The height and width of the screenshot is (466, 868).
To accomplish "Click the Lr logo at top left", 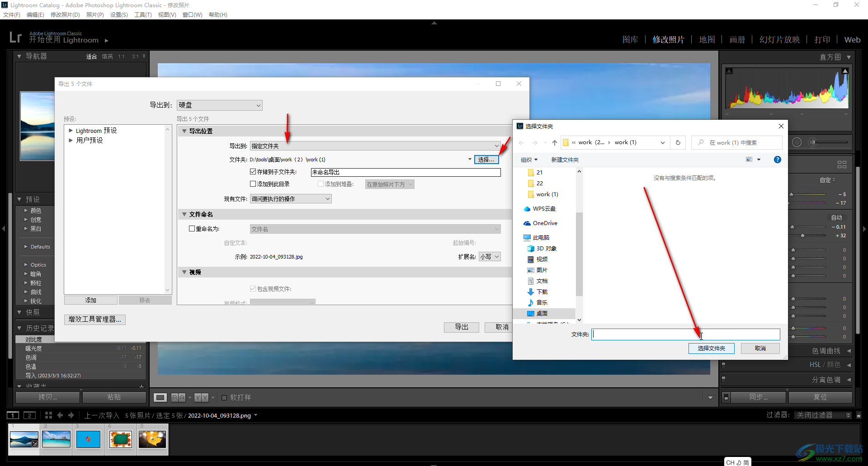I will (x=15, y=37).
